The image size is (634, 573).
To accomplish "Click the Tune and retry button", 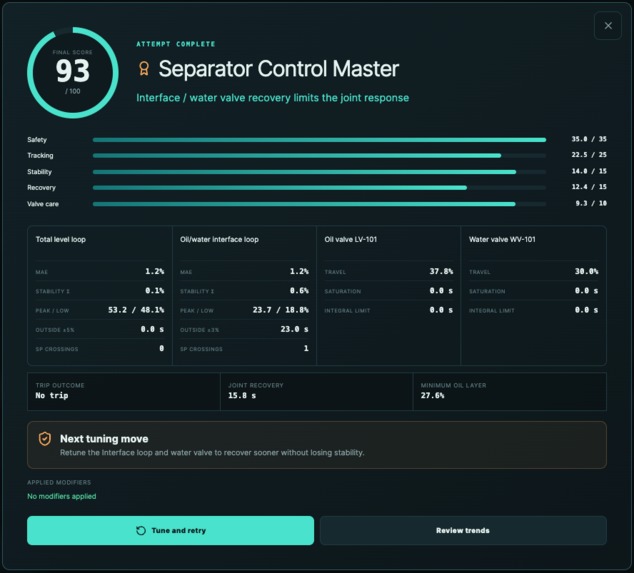I will click(x=170, y=530).
